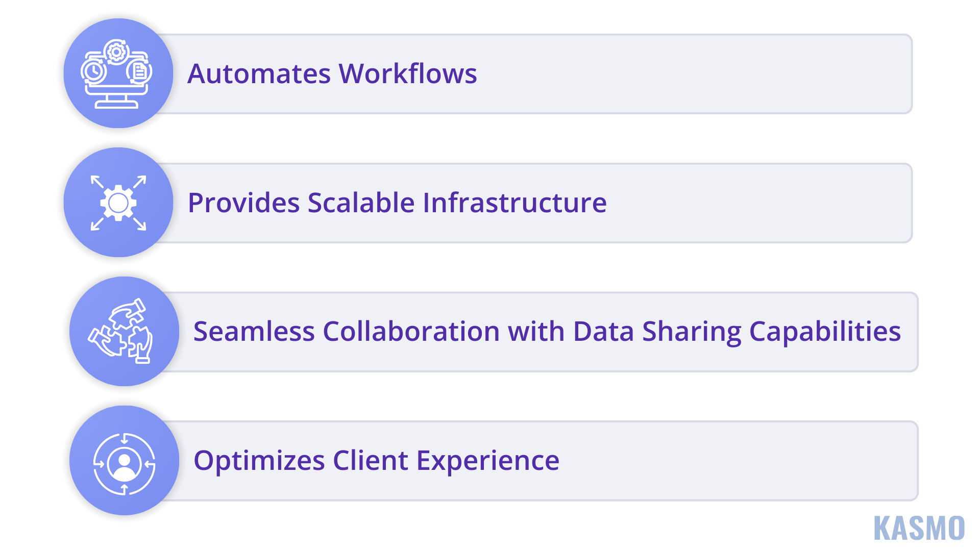Select the Automates Workflows text
The width and height of the screenshot is (980, 551).
click(332, 74)
